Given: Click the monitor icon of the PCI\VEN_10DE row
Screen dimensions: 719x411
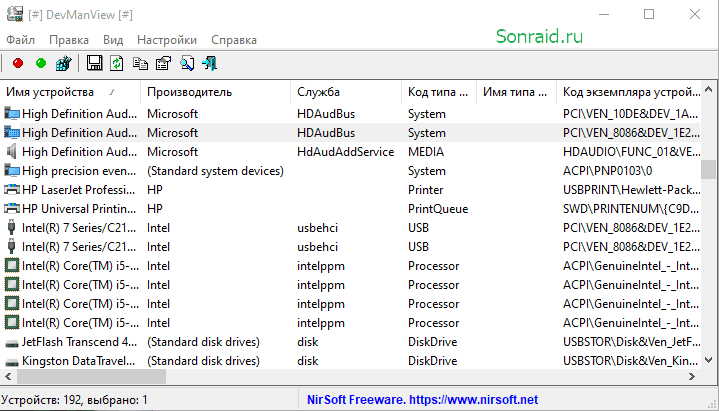Looking at the screenshot, I should click(x=12, y=113).
